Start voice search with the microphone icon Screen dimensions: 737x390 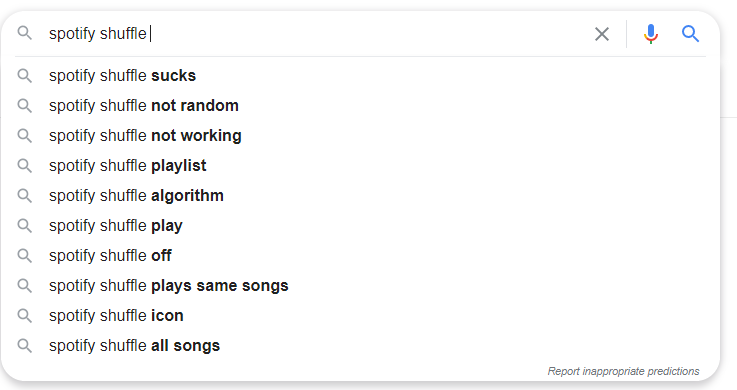pyautogui.click(x=651, y=34)
